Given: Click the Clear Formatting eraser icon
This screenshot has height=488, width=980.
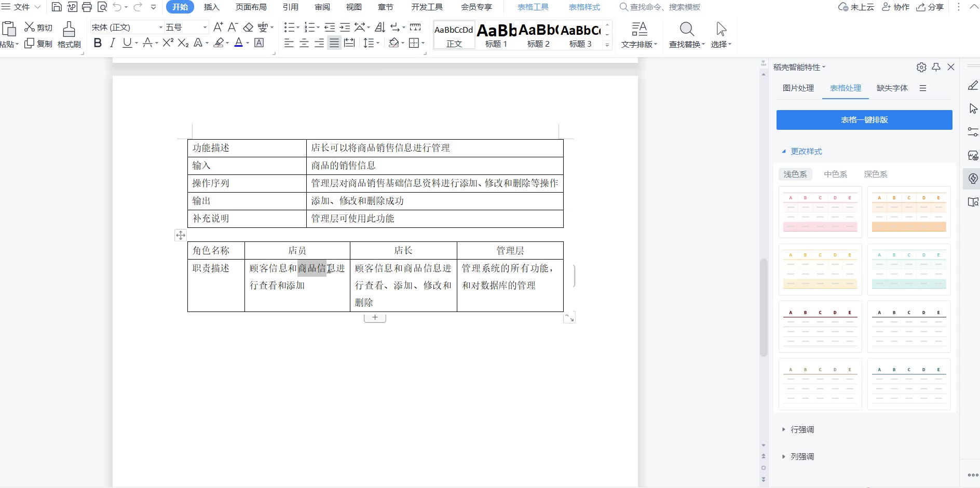Looking at the screenshot, I should [x=248, y=27].
